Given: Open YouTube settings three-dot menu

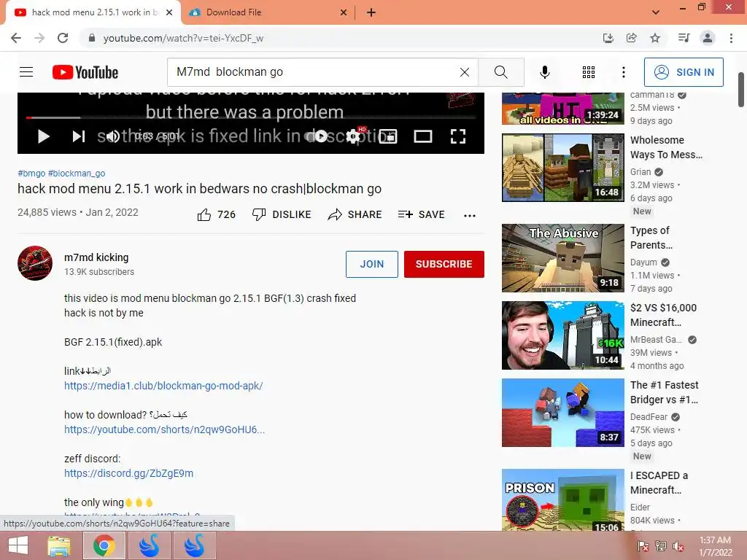Looking at the screenshot, I should [x=623, y=72].
